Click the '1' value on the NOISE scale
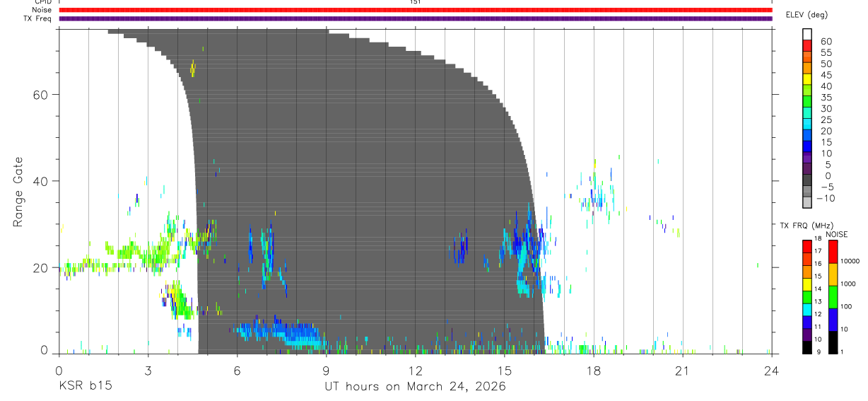Image resolution: width=868 pixels, height=401 pixels. [842, 351]
